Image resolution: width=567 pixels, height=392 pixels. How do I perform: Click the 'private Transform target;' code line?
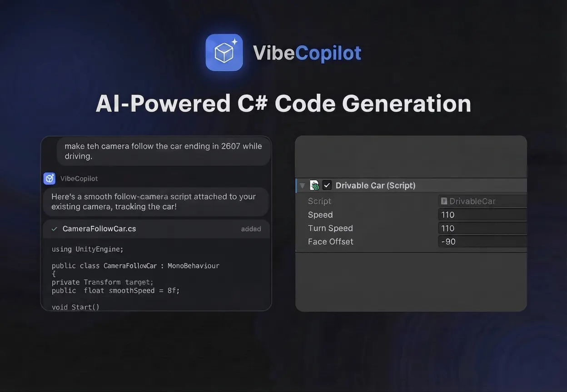103,282
